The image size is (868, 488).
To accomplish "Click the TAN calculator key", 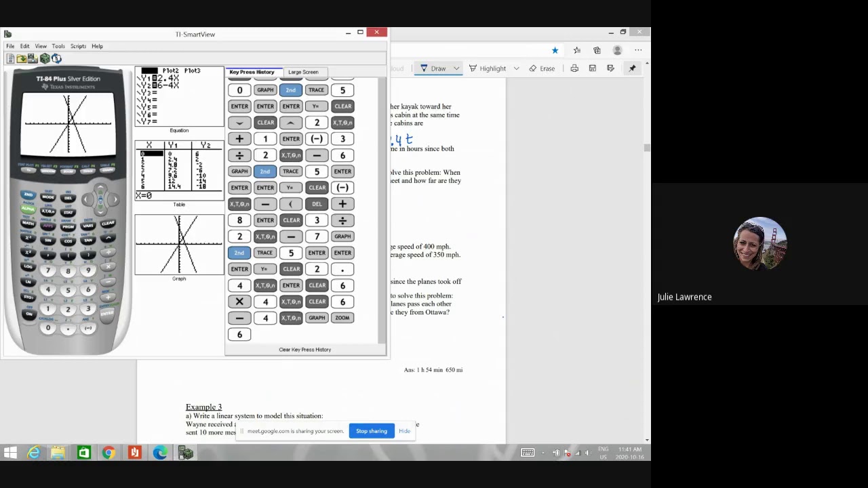I will click(88, 241).
